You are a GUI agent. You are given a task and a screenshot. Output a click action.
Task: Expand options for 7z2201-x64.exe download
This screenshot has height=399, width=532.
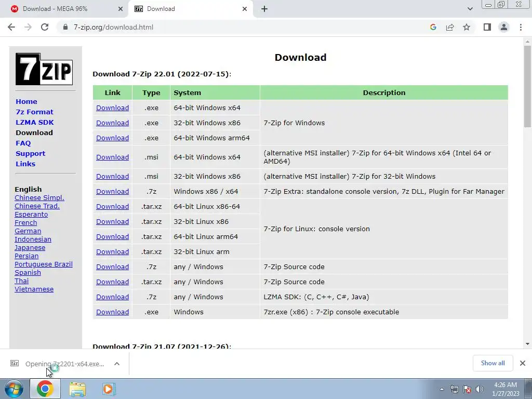(117, 364)
